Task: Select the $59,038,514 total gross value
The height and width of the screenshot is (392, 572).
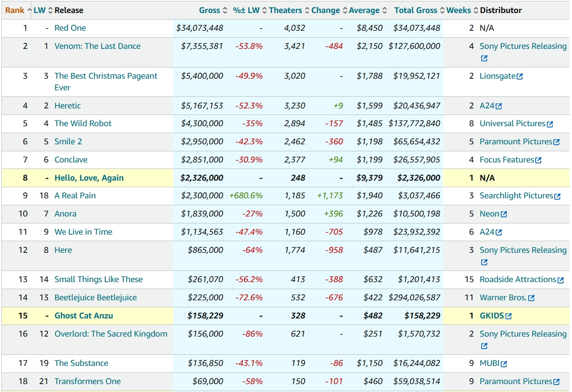Action: [417, 381]
